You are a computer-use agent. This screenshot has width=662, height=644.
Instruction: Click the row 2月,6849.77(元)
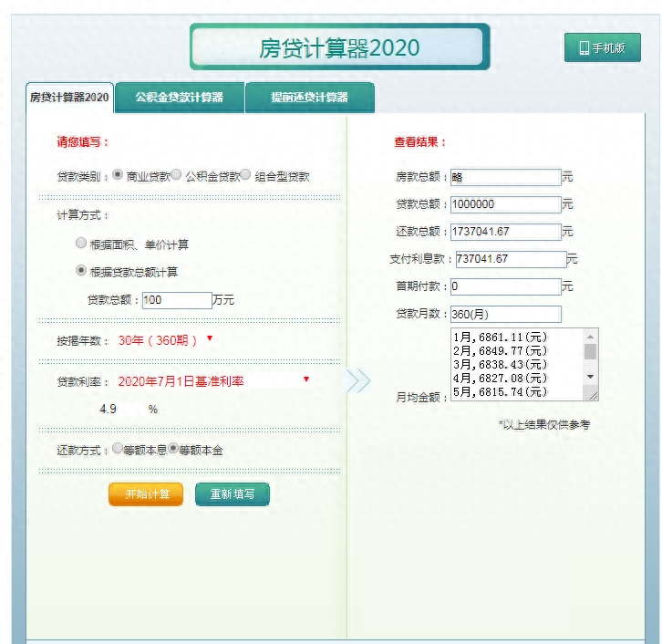(501, 351)
